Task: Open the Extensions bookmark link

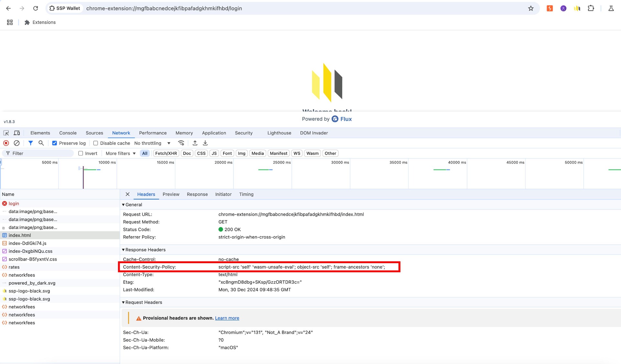Action: click(x=40, y=22)
